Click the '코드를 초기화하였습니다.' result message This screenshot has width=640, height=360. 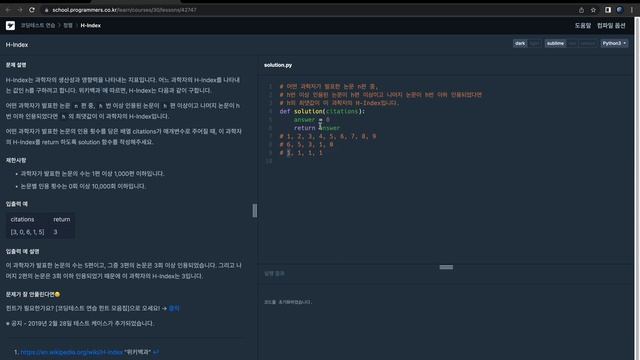[x=288, y=302]
